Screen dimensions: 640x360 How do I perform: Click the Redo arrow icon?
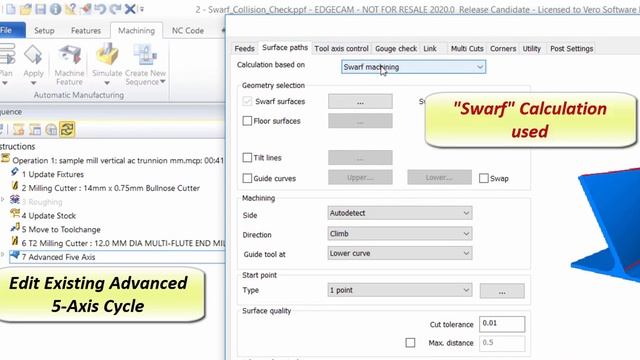[116, 9]
